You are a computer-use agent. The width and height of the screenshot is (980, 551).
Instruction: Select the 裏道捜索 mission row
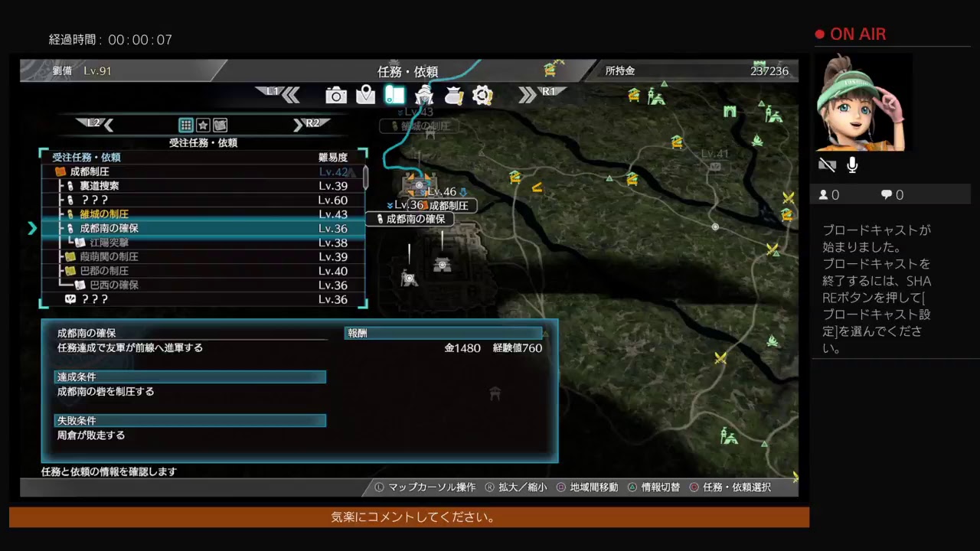coord(100,186)
